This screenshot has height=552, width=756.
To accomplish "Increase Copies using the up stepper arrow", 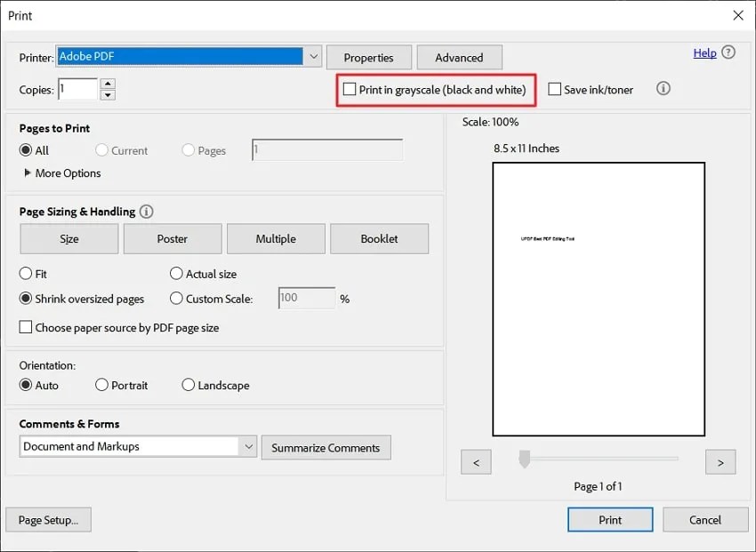I will (x=108, y=83).
